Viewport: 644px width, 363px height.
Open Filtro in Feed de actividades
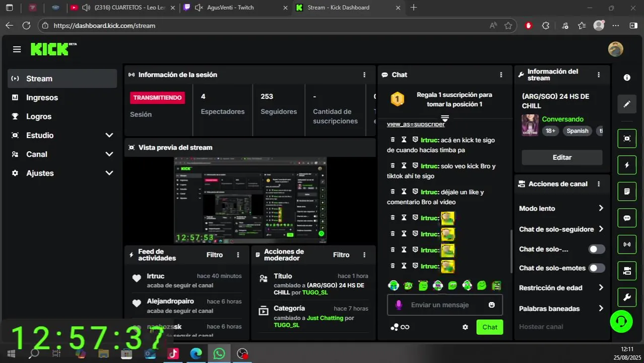(215, 255)
